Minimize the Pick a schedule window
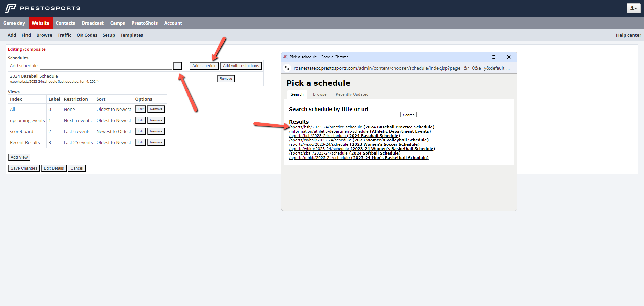The image size is (644, 306). [x=478, y=57]
